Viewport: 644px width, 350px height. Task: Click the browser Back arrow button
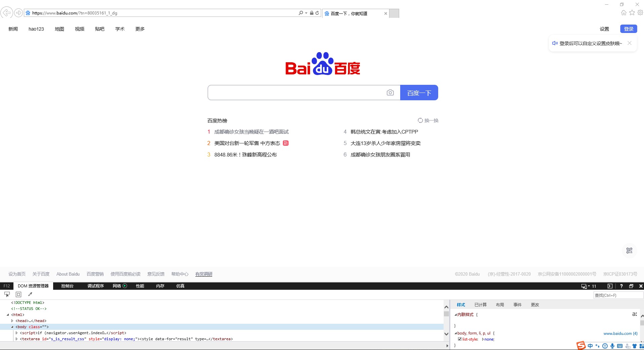tap(6, 13)
